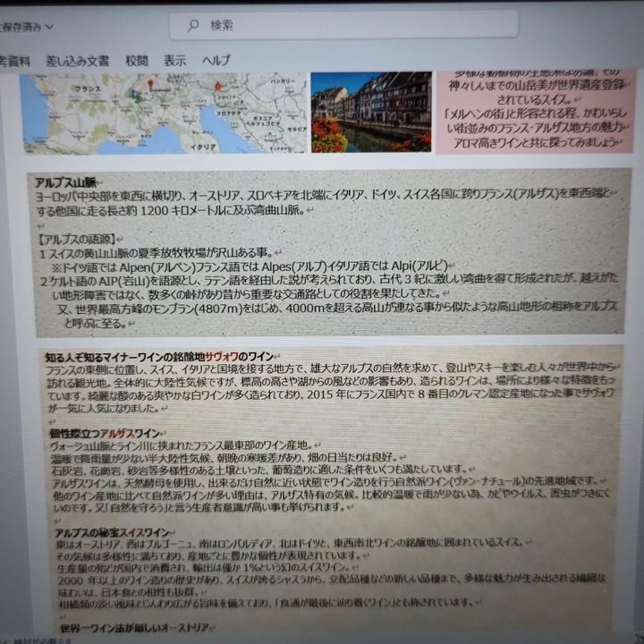Click the magnifier icon in the search box
Screen dimensions: 644x644
point(192,25)
